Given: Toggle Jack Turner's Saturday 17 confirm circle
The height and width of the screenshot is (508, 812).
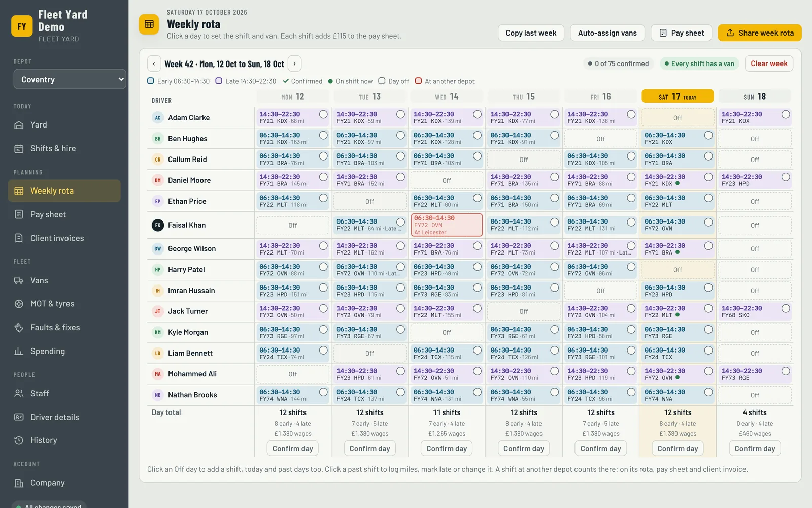Looking at the screenshot, I should [x=708, y=308].
